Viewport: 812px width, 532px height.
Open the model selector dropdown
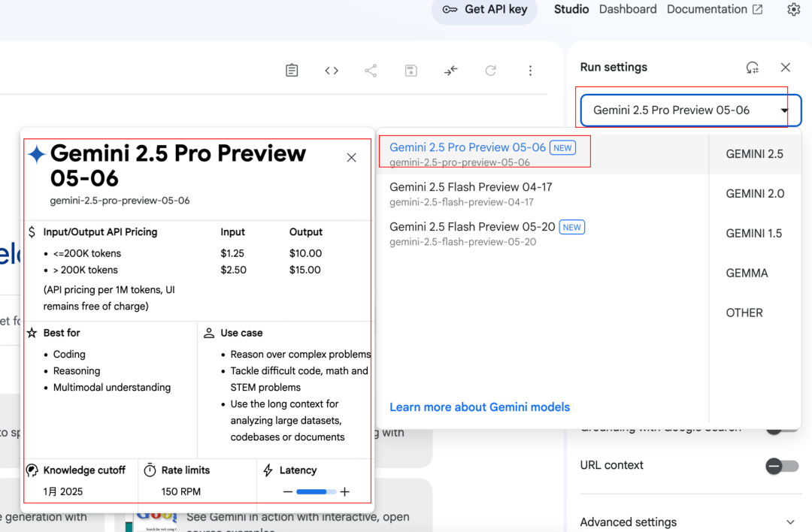click(691, 110)
